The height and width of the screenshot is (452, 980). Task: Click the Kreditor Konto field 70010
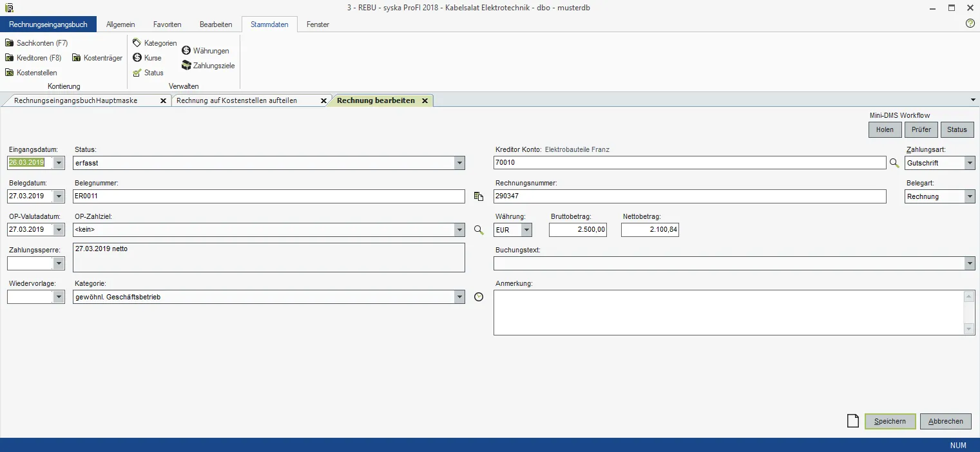point(689,163)
